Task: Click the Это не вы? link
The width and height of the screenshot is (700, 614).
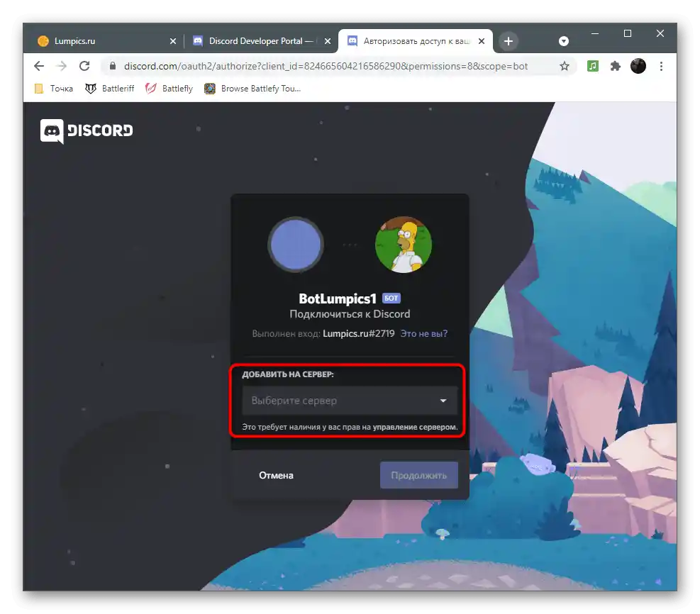Action: (423, 333)
